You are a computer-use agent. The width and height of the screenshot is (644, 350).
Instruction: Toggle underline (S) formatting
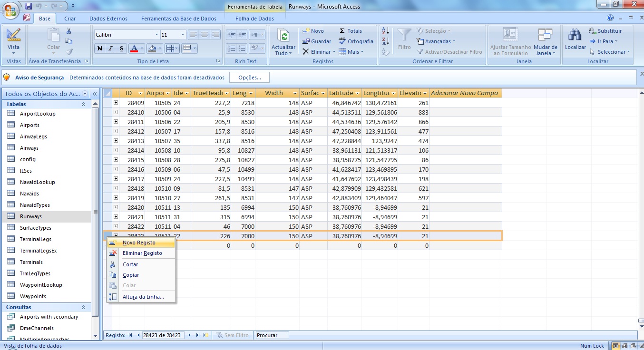[x=122, y=49]
